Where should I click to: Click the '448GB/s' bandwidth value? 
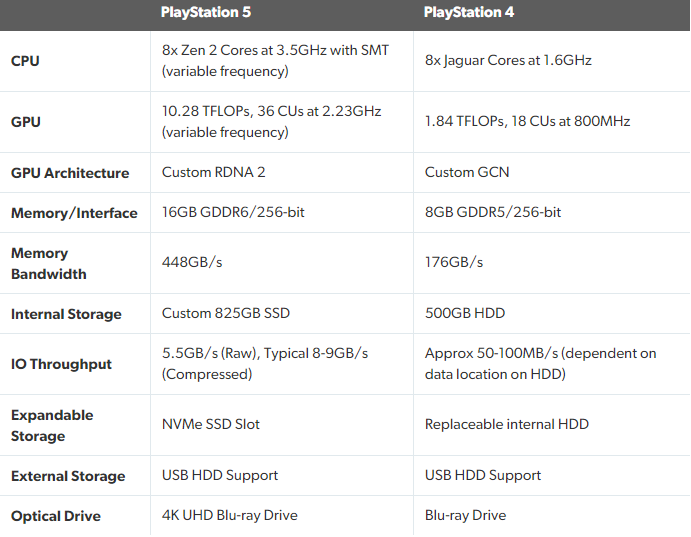(191, 262)
